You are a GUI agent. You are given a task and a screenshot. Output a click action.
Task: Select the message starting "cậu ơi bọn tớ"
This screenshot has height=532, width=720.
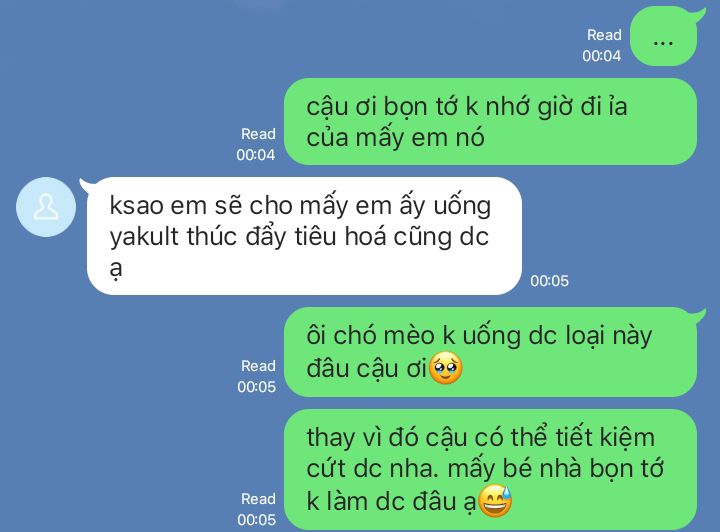point(490,122)
